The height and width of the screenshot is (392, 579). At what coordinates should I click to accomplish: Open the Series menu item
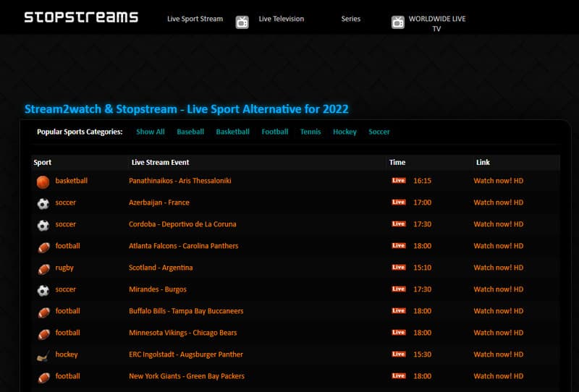[x=351, y=19]
